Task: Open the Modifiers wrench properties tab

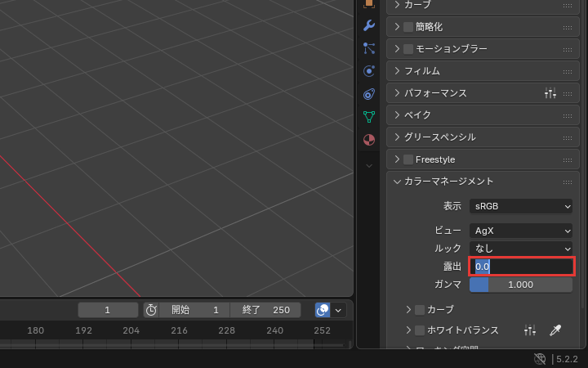Action: tap(369, 25)
